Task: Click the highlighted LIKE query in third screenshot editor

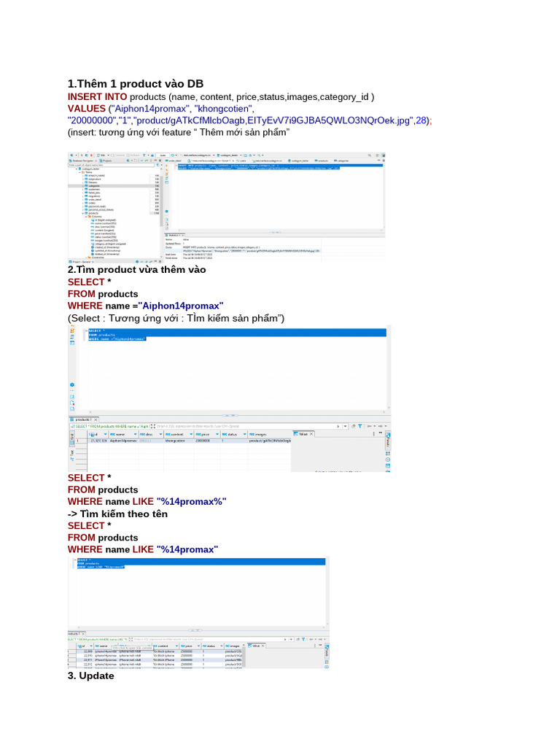Action: [x=200, y=563]
